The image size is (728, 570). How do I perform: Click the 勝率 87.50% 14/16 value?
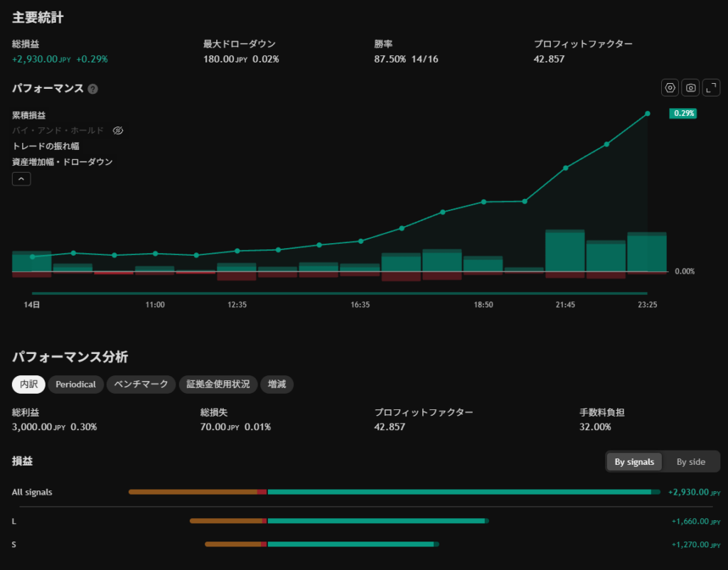click(406, 60)
